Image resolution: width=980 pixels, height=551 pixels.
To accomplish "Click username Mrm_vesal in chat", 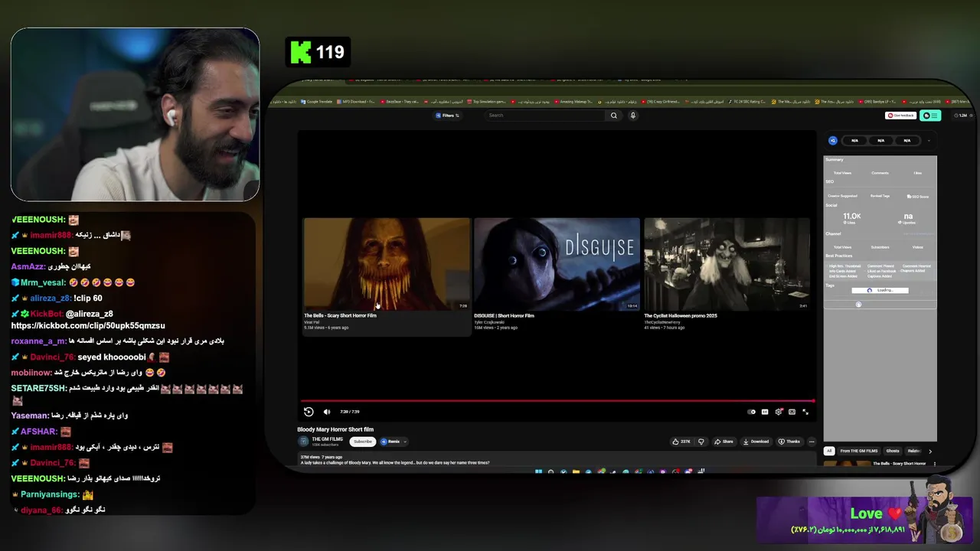I will coord(43,282).
